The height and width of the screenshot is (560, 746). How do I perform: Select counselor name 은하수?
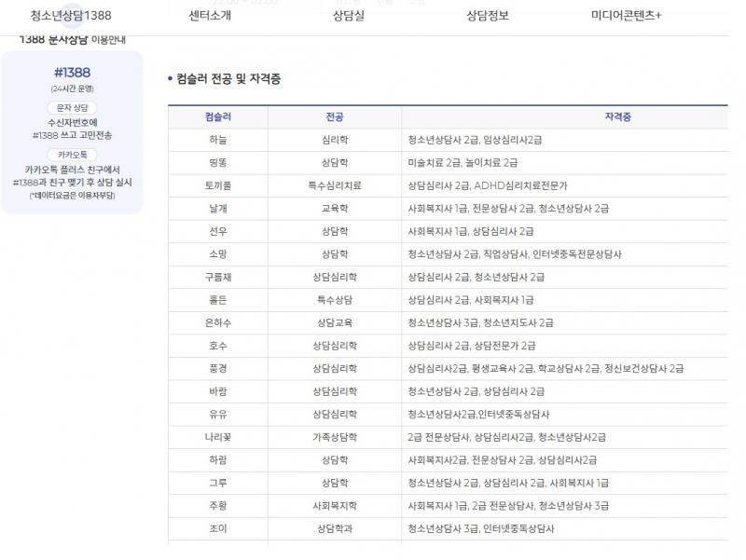[218, 322]
